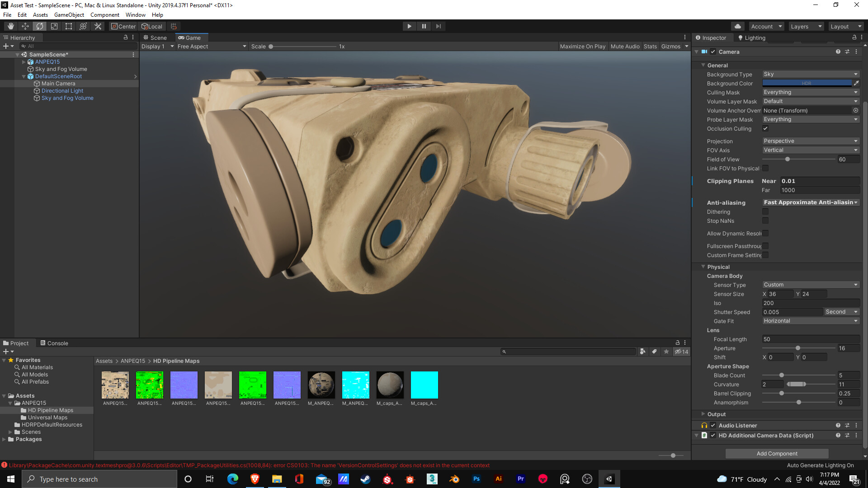Select the Hand tool in toolbar
868x488 pixels.
tap(11, 26)
